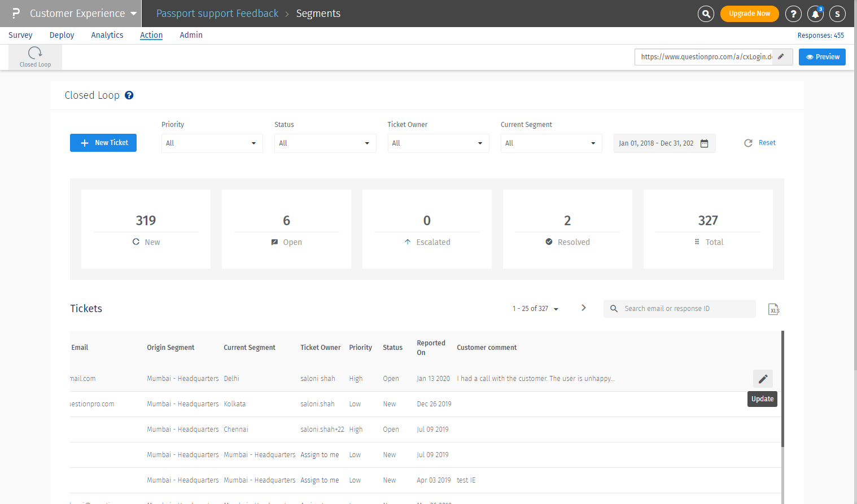Switch to the Analytics tab
This screenshot has height=504, width=857.
tap(107, 35)
